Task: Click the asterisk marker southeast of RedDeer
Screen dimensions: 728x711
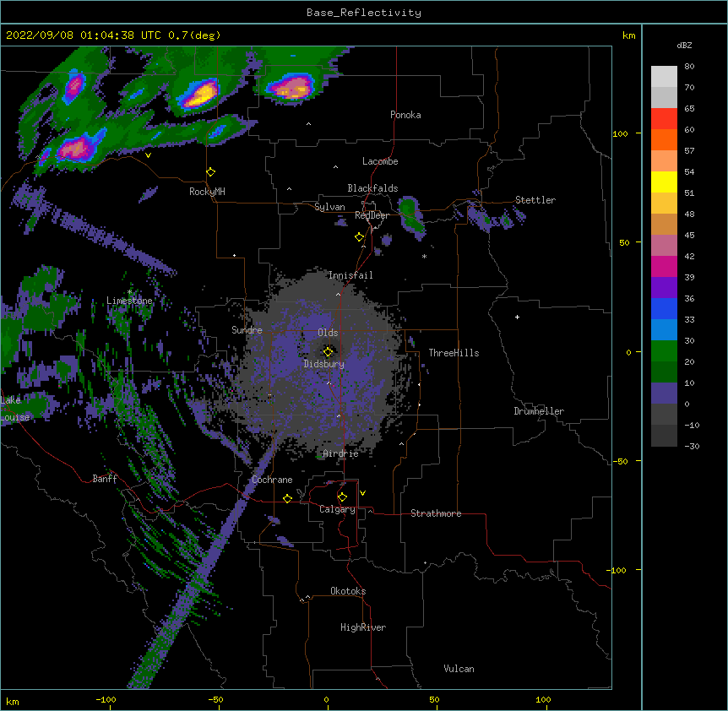Action: [x=424, y=256]
